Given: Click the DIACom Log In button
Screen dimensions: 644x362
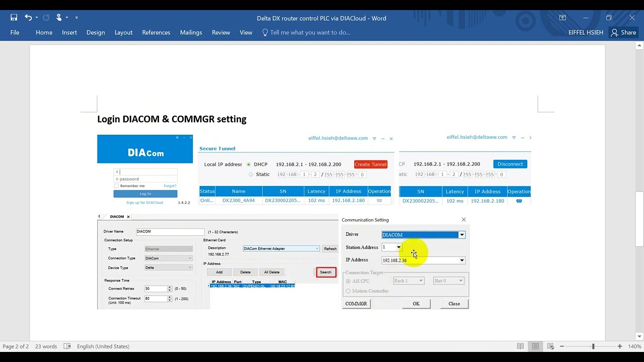Looking at the screenshot, I should (145, 194).
